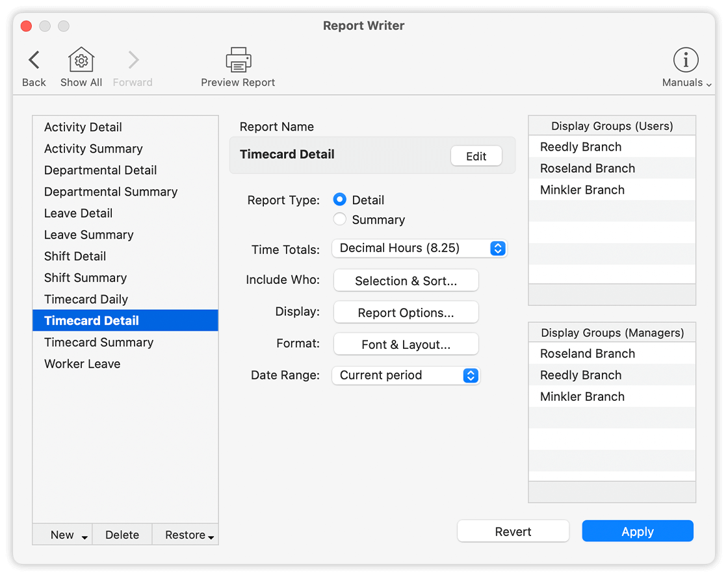This screenshot has width=728, height=577.
Task: Click the Forward arrow icon
Action: 133,60
